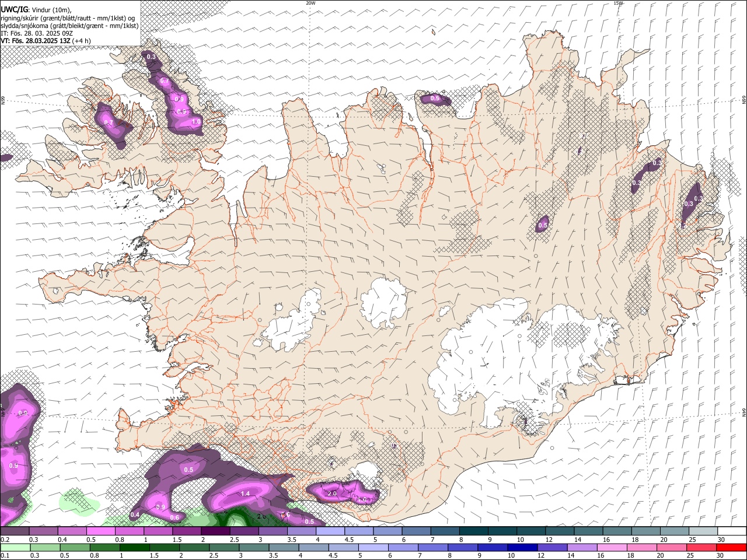
Task: Pick the medium green 0.5–0.8 swatch, lower legend
Action: tap(75, 547)
